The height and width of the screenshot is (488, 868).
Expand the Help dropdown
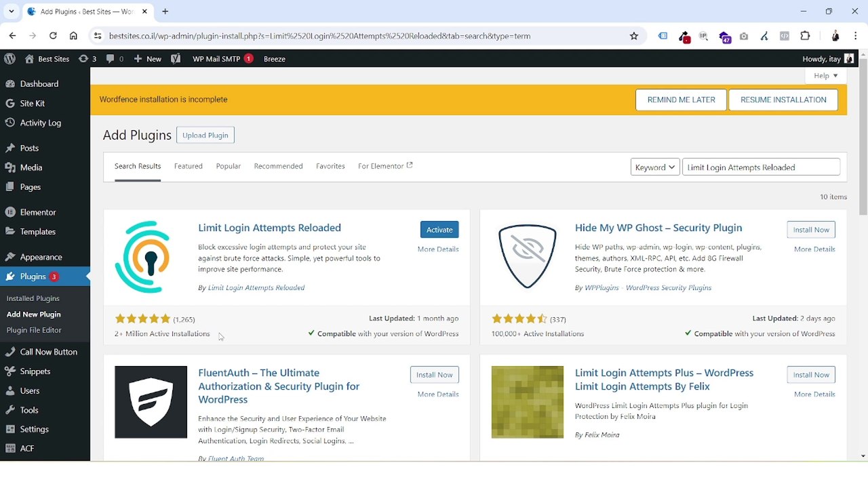pyautogui.click(x=826, y=76)
